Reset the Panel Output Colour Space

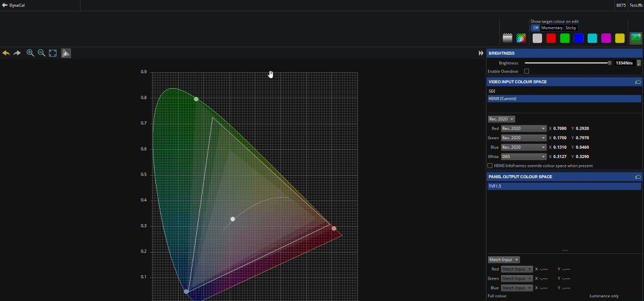click(x=638, y=177)
